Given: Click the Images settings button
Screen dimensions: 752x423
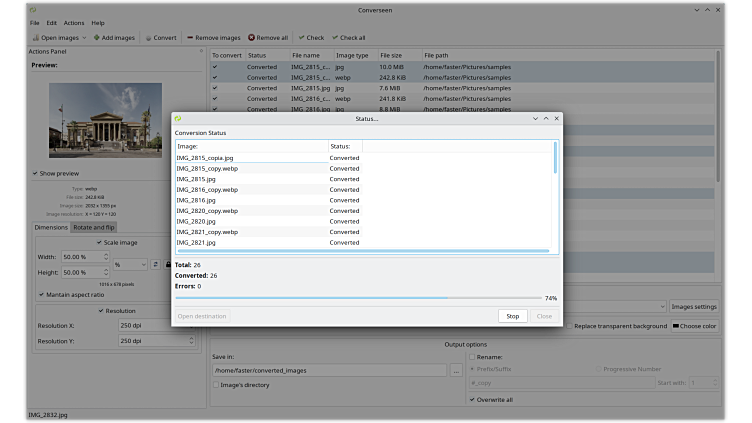Looking at the screenshot, I should 694,306.
